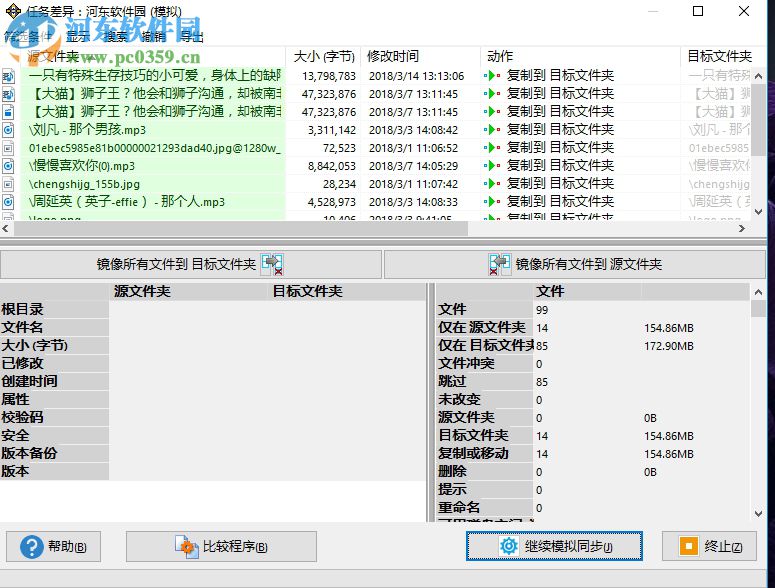
Task: Click file icon of 周延英 那个人.mp3 row
Action: pyautogui.click(x=8, y=202)
